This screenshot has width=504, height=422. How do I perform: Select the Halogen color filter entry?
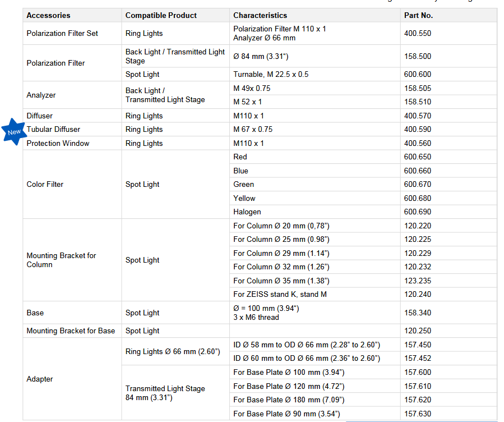click(x=247, y=212)
